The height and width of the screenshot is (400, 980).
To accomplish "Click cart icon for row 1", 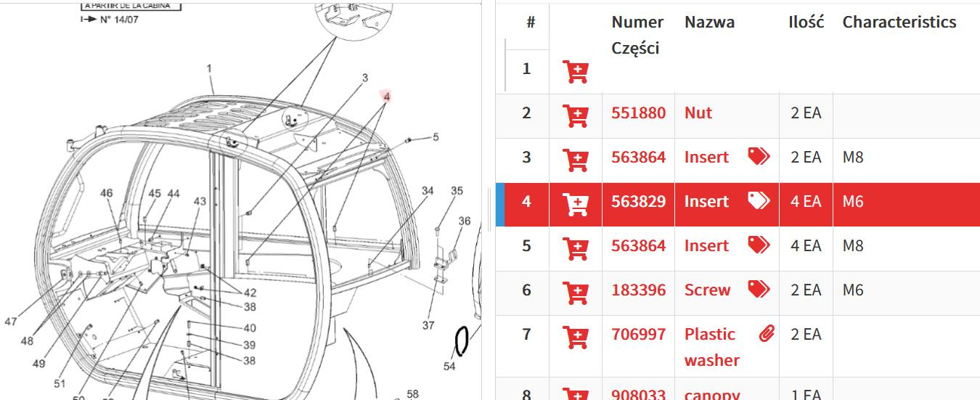I will click(576, 71).
